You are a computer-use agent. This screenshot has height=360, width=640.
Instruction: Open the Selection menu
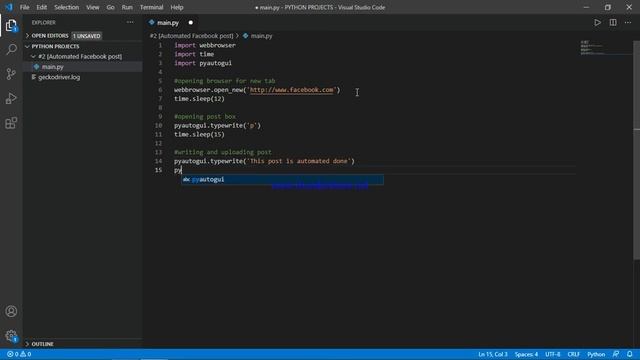coord(67,7)
